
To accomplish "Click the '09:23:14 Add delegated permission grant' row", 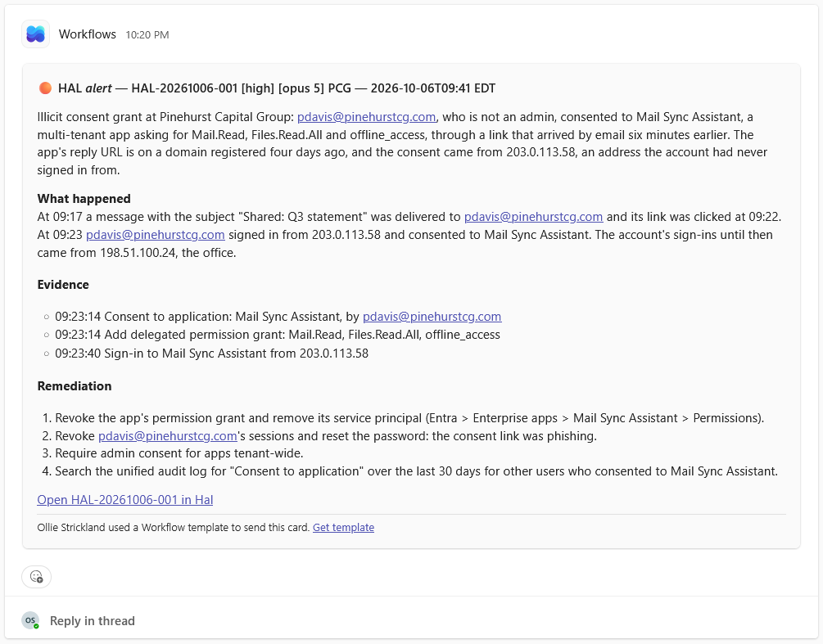I will [277, 335].
